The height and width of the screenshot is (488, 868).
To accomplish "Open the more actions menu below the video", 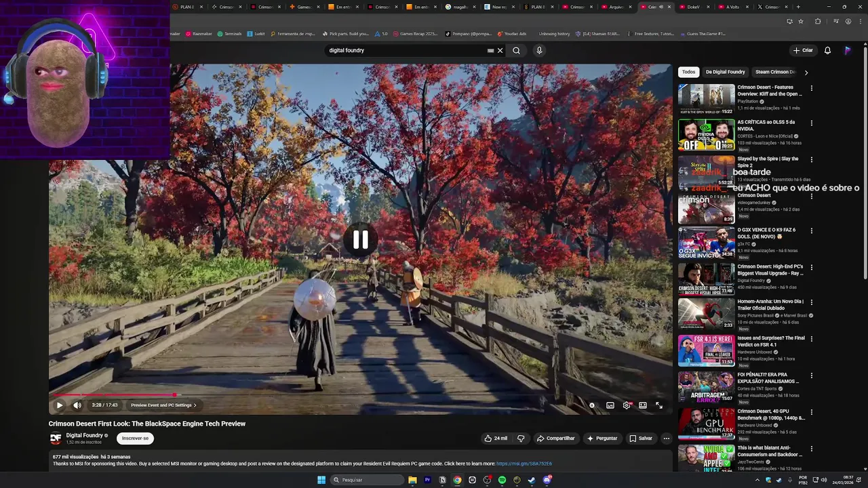I will 666,439.
